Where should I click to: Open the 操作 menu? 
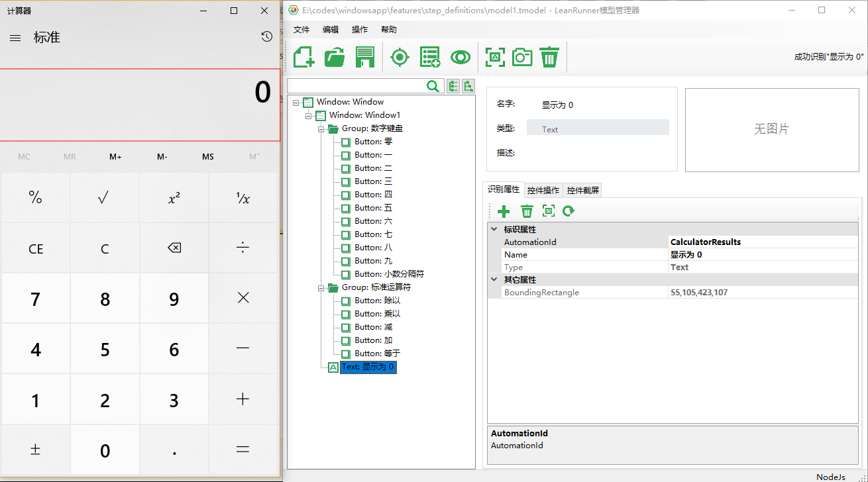(360, 30)
